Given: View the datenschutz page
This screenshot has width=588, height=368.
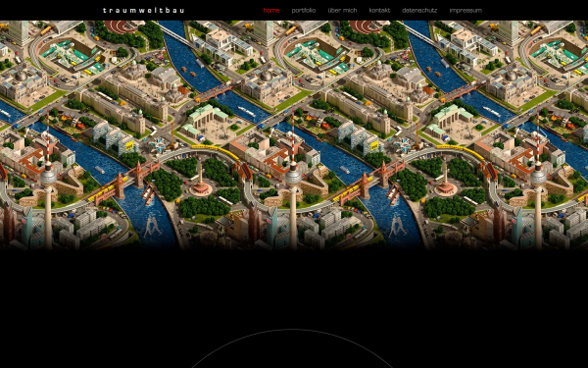Looking at the screenshot, I should pos(419,10).
